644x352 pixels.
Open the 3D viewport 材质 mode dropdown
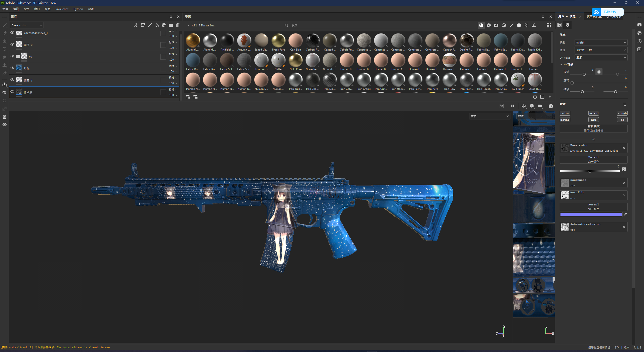coord(490,116)
